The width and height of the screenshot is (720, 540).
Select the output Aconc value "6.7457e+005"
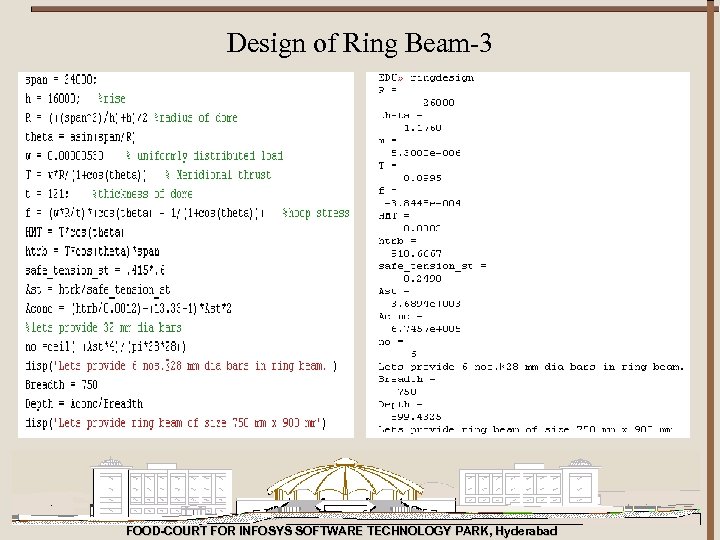coord(426,329)
